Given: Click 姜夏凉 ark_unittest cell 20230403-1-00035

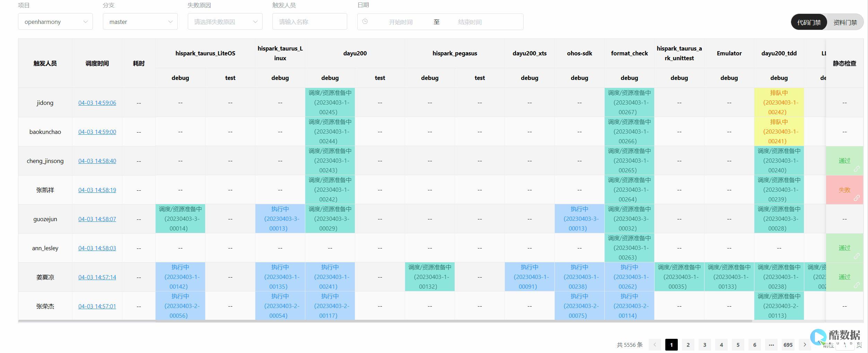Looking at the screenshot, I should pos(679,277).
